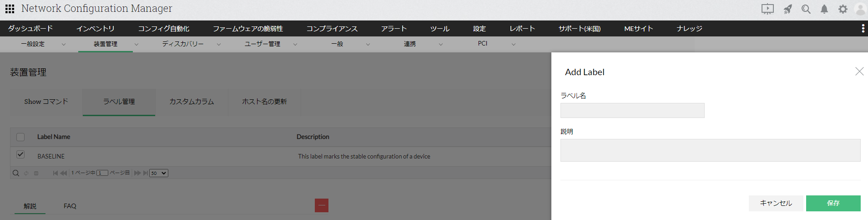Select the FAQ tab at bottom
The image size is (868, 220).
click(70, 206)
